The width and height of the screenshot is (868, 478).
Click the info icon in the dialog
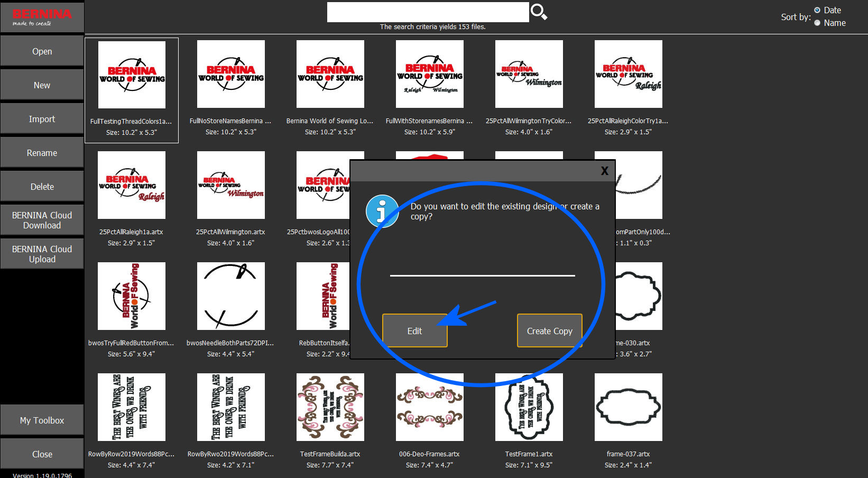(382, 211)
